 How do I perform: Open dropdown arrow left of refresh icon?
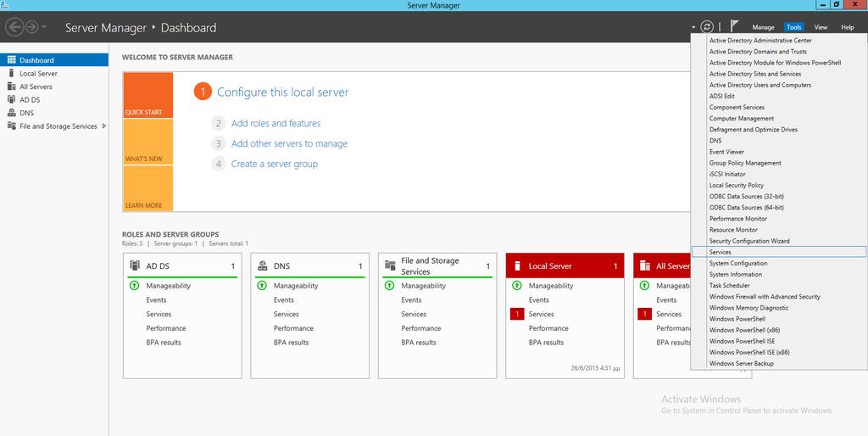click(x=693, y=27)
